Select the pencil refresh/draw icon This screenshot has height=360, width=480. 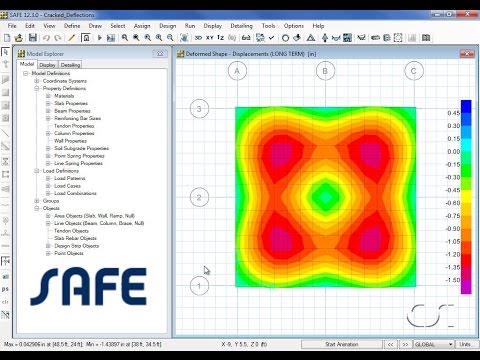click(x=71, y=38)
